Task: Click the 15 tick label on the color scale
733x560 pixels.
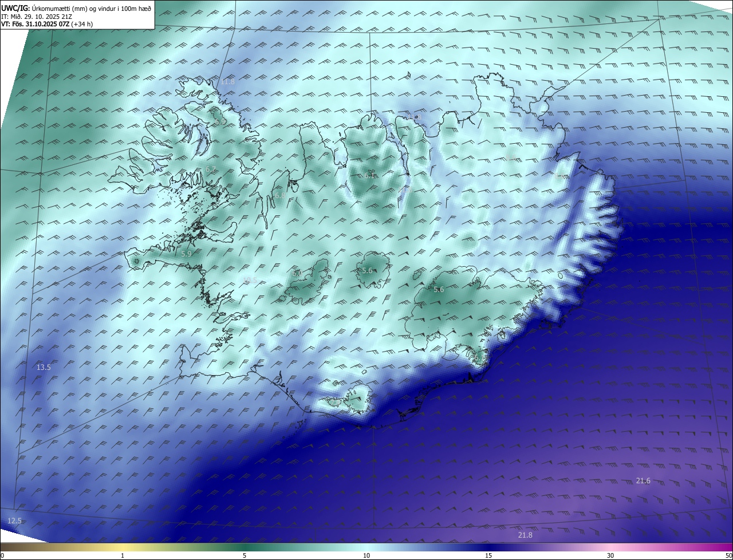Action: coord(488,556)
